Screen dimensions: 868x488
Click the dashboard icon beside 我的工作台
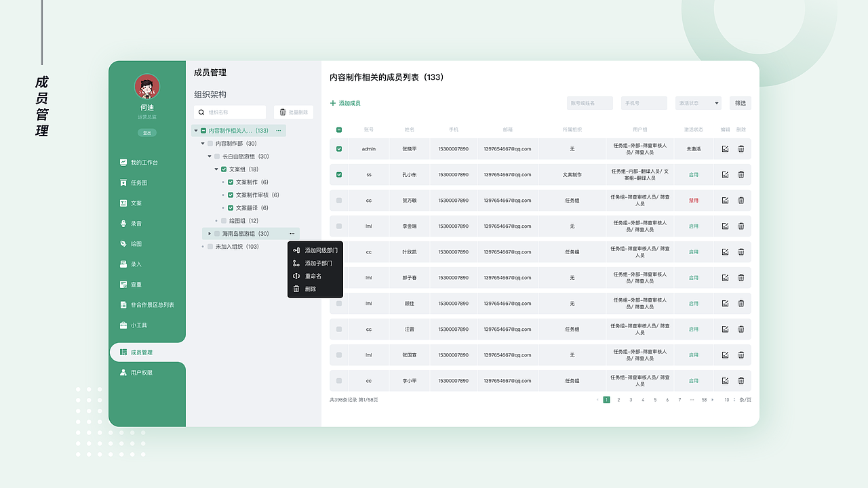123,163
